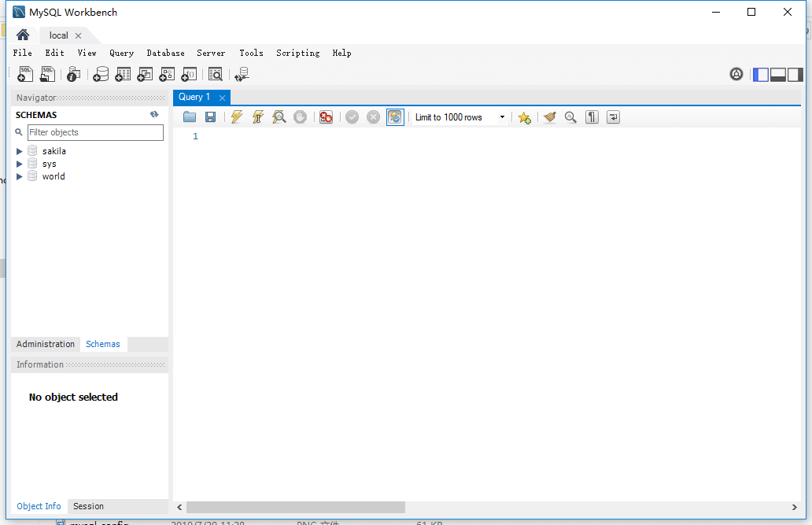Create a new function icon
The image size is (812, 525).
[189, 74]
